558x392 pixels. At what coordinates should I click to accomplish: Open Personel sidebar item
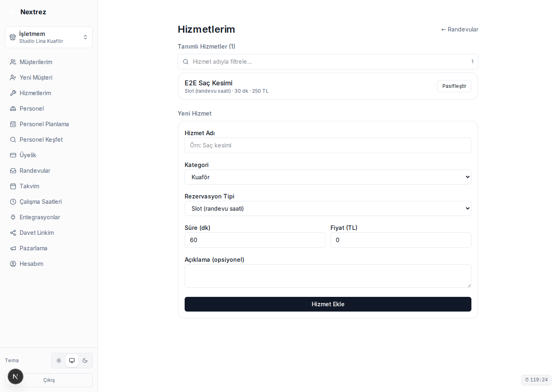point(49,109)
